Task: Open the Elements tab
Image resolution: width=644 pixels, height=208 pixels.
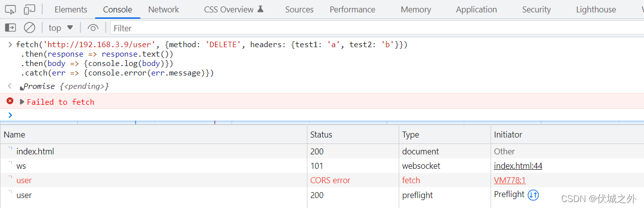Action: (x=71, y=9)
